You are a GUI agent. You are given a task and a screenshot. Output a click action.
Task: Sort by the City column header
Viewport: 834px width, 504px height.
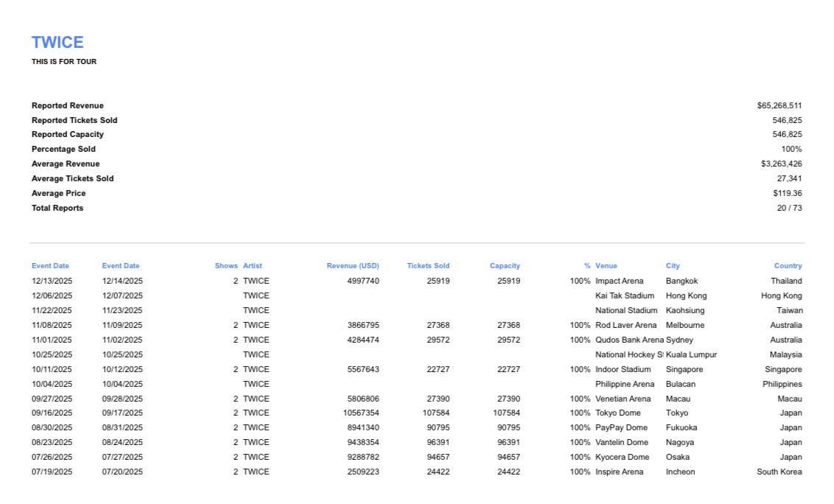[673, 265]
